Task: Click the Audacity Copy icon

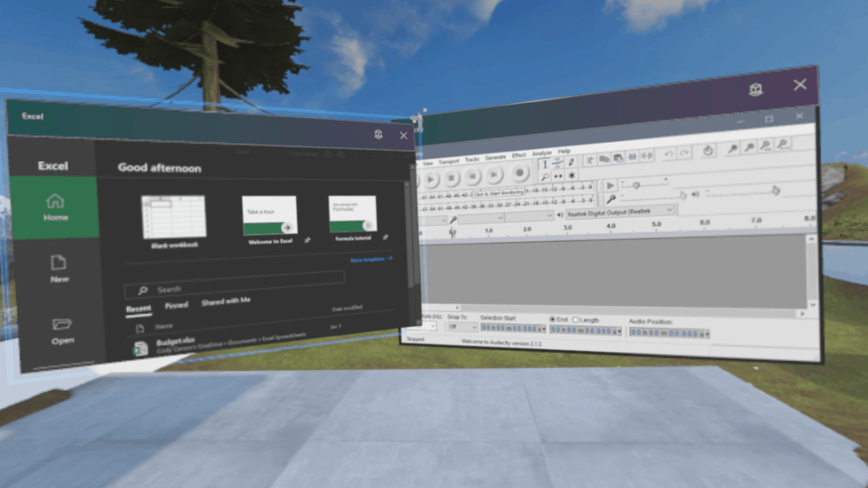Action: [604, 159]
